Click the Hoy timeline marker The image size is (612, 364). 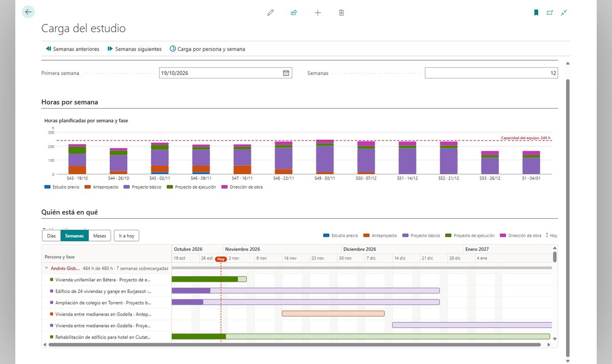coord(221,259)
